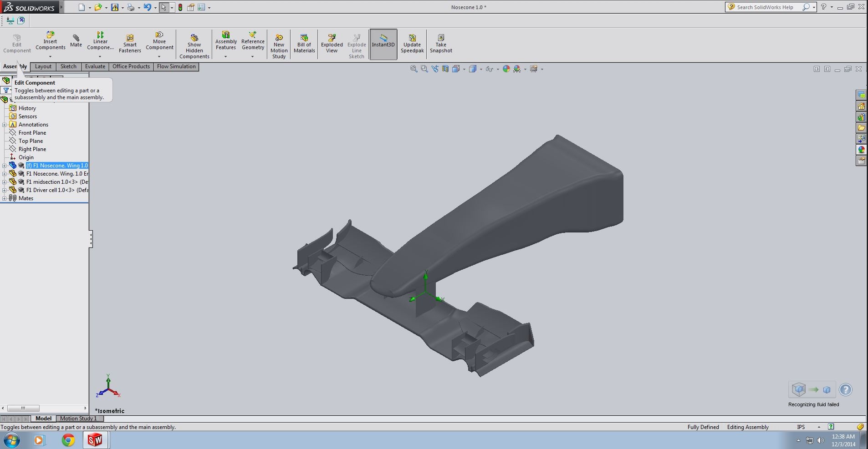Click the Print icon
This screenshot has height=449, width=868.
tap(131, 7)
